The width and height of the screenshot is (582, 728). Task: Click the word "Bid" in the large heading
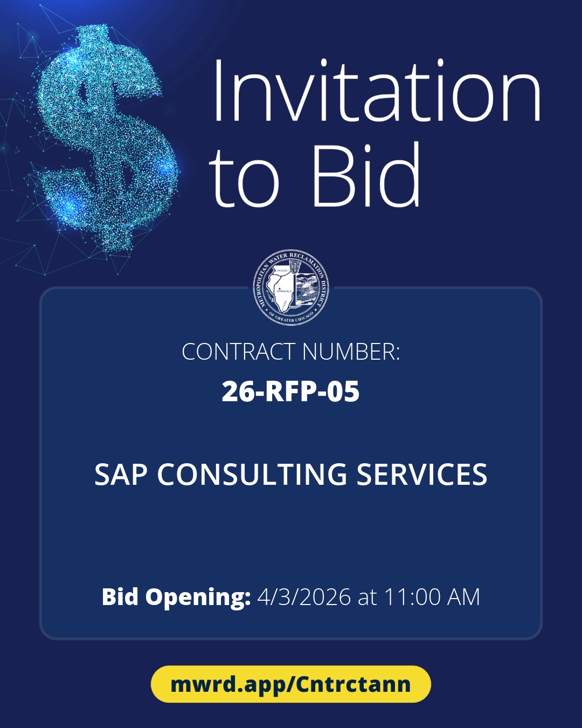366,175
